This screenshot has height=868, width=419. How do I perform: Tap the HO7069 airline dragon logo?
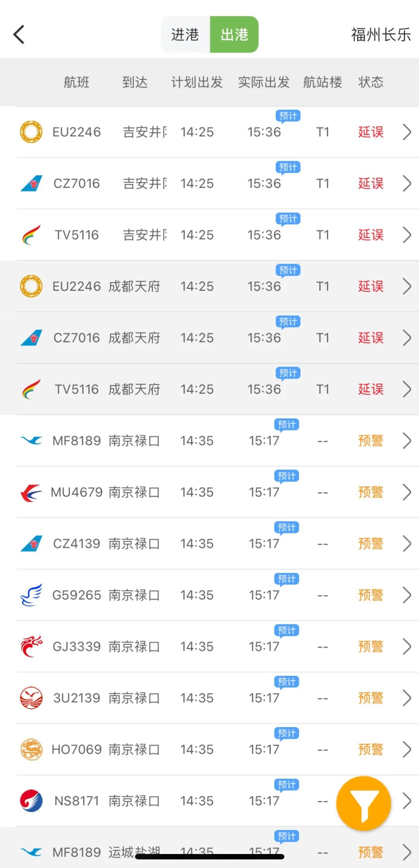pyautogui.click(x=31, y=750)
